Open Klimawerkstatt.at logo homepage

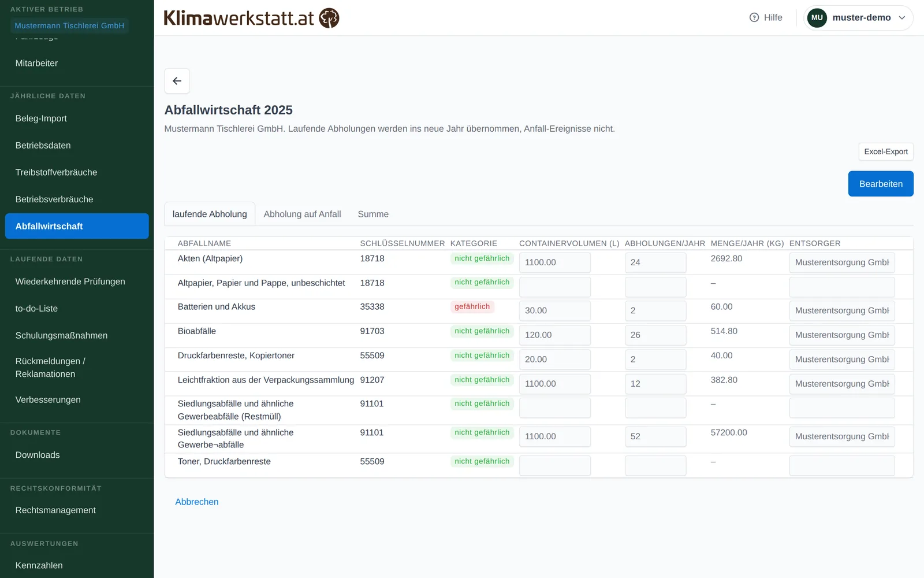coord(251,18)
